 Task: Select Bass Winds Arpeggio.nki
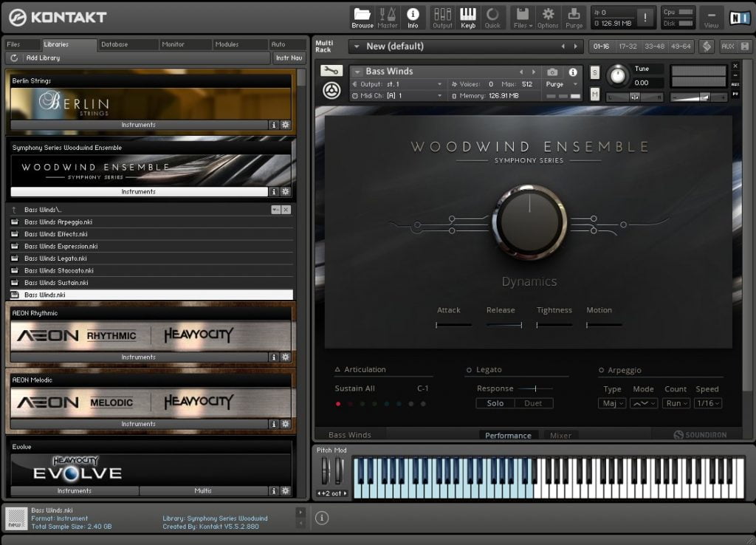pyautogui.click(x=151, y=222)
